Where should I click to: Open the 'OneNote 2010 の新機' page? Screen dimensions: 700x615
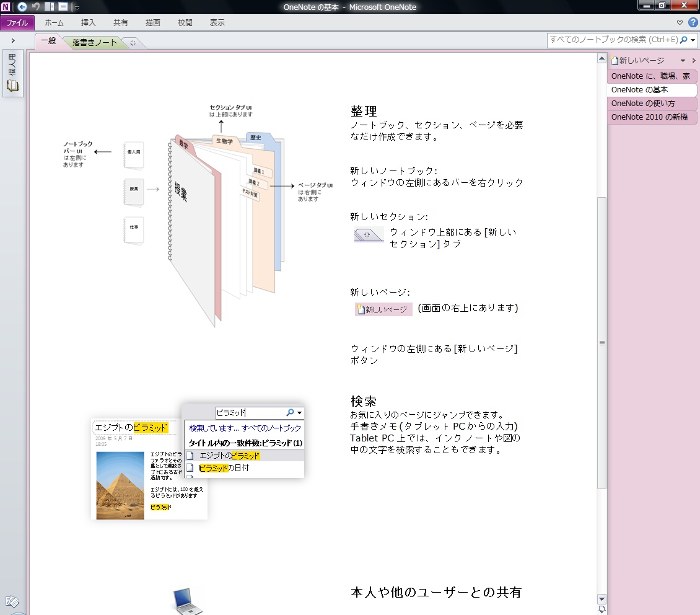(x=651, y=117)
